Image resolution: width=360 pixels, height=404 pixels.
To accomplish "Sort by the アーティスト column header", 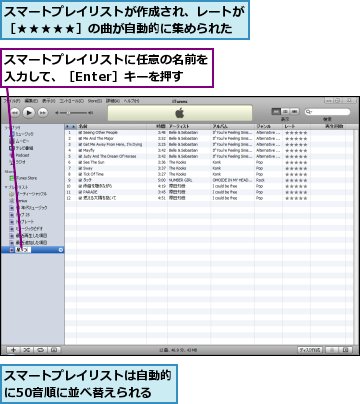I will tap(189, 126).
